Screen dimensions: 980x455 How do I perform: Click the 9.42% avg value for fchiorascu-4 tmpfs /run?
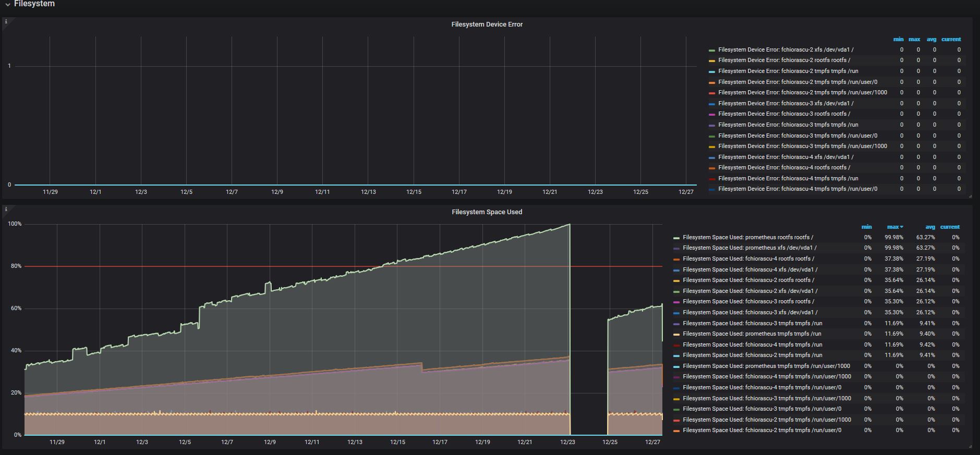927,345
